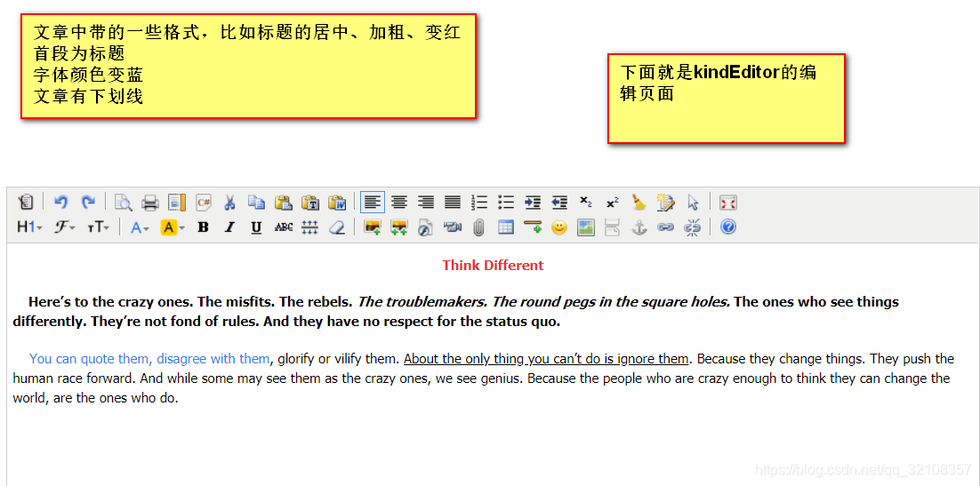The image size is (980, 486).
Task: Insert a hyperlink
Action: (x=665, y=227)
